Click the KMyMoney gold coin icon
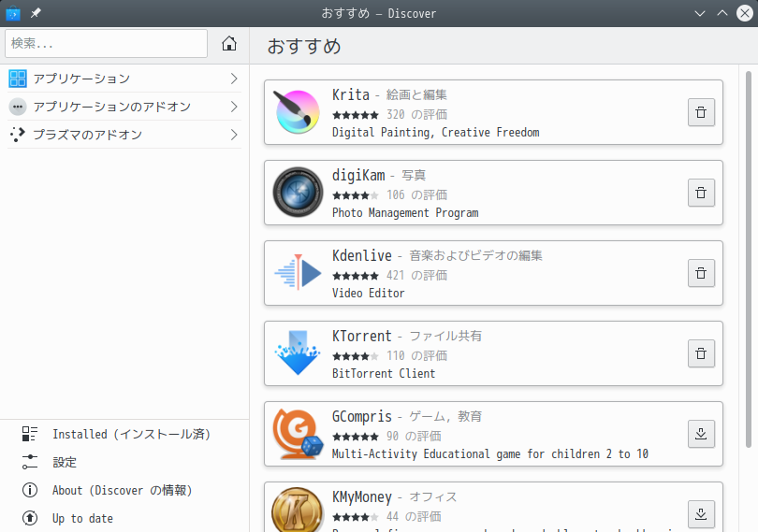758x532 pixels. click(298, 510)
